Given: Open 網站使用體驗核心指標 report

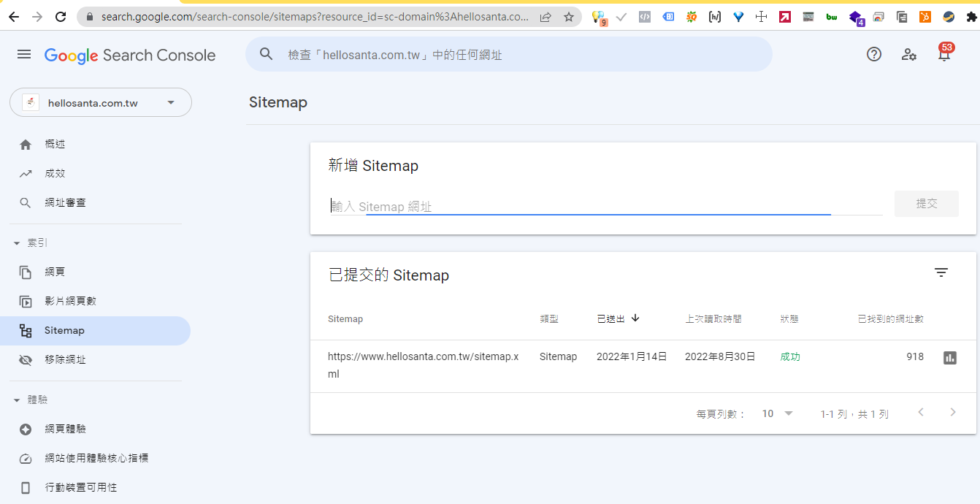Looking at the screenshot, I should pyautogui.click(x=95, y=458).
